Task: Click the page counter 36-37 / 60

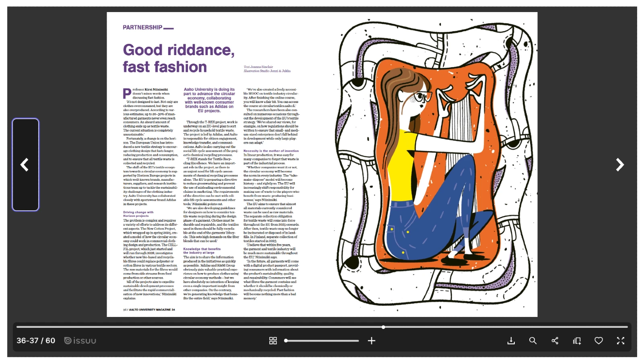Action: (36, 341)
